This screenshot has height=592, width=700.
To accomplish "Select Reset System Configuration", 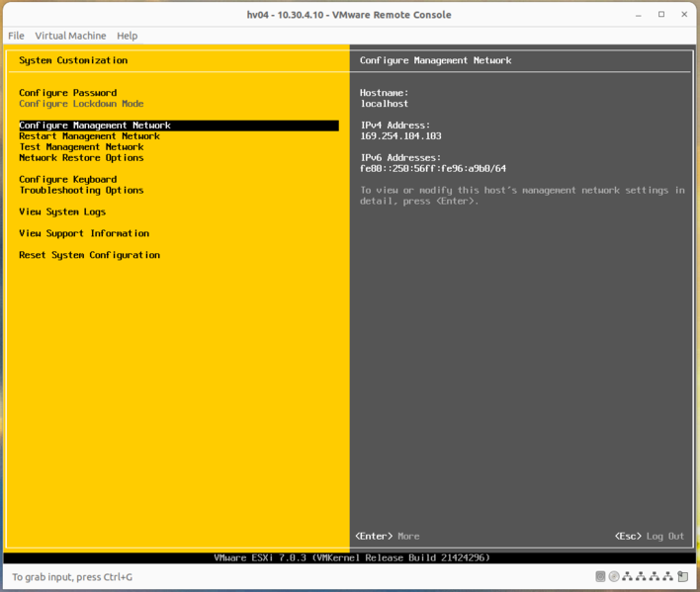I will point(89,255).
